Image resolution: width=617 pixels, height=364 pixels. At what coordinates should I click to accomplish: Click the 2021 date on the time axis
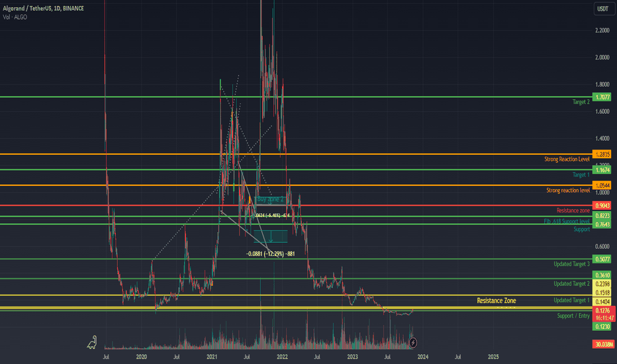[212, 357]
